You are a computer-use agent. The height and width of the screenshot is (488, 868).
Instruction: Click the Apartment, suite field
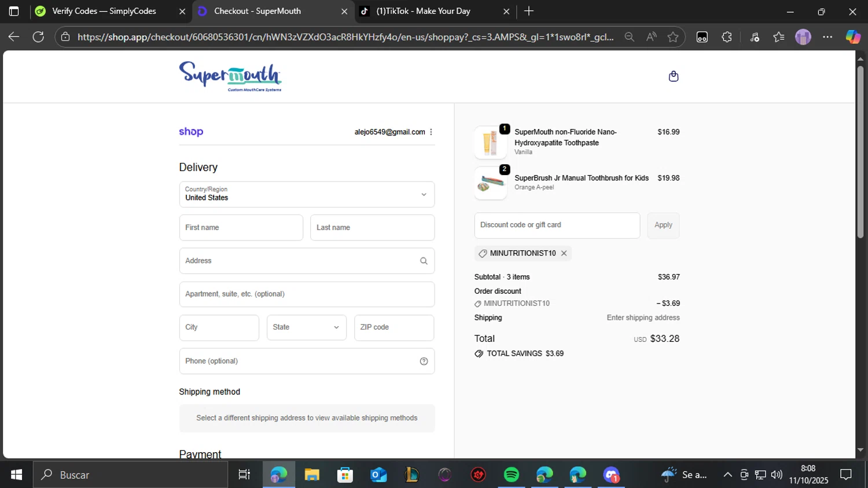click(307, 294)
